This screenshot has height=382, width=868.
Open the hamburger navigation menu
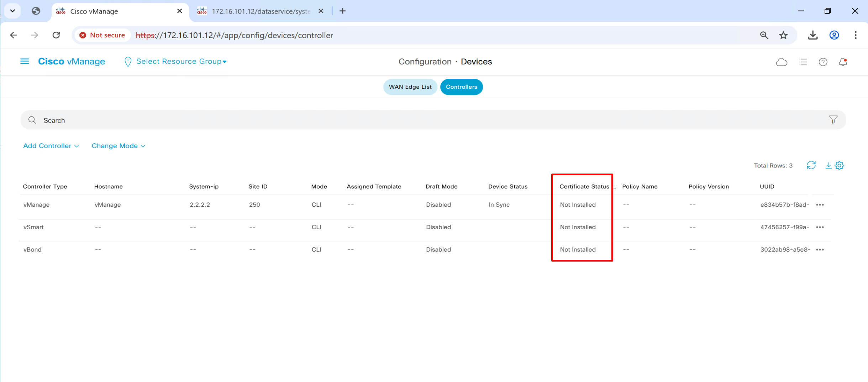pos(25,61)
